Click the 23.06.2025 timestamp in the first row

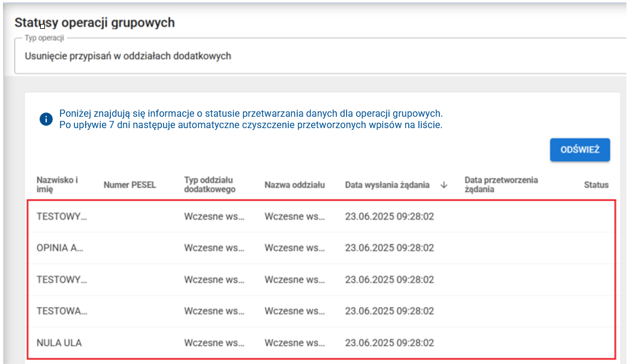(x=389, y=216)
